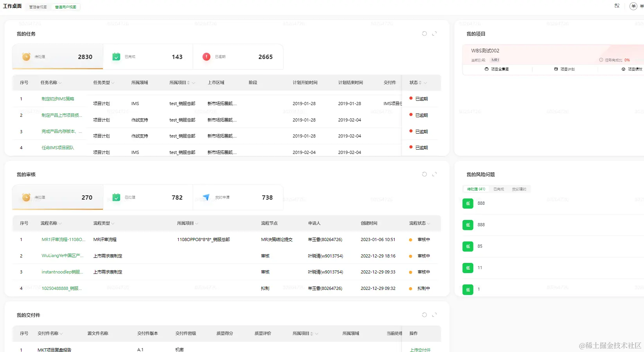644x352 pixels.
Task: Click 上传交付件 link
Action: coord(420,350)
